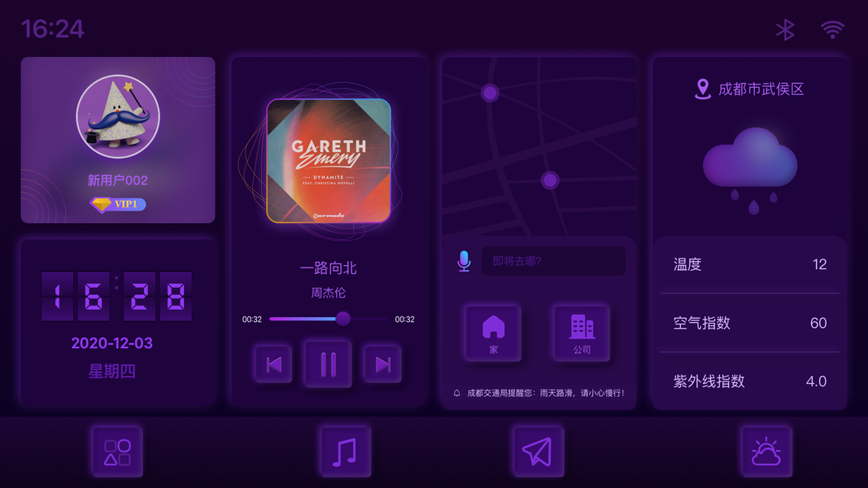
Task: Open the Wi-Fi status icon
Action: click(x=832, y=29)
